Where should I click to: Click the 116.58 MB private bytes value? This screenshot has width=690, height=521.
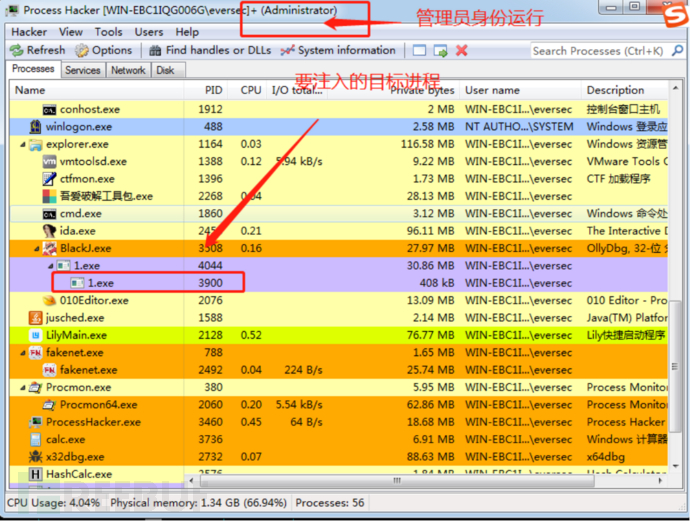pos(427,144)
